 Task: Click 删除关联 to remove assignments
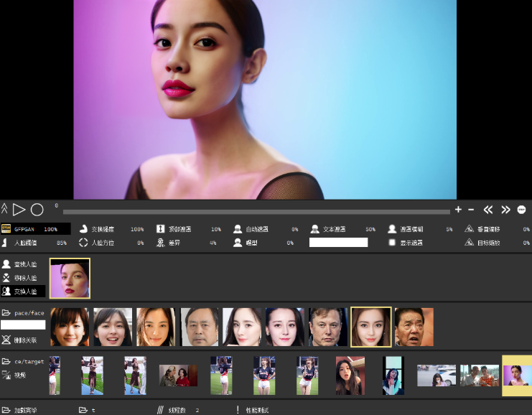[x=23, y=340]
